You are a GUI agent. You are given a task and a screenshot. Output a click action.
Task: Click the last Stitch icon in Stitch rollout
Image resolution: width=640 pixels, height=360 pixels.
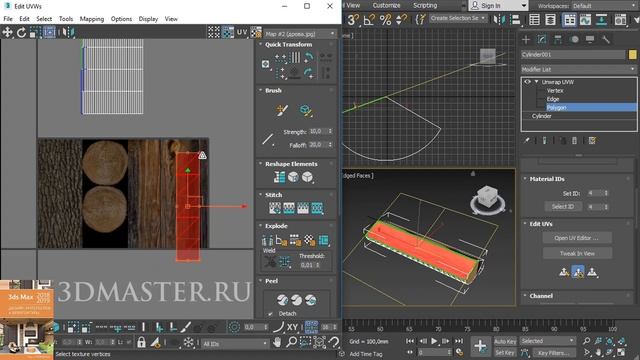(317, 208)
